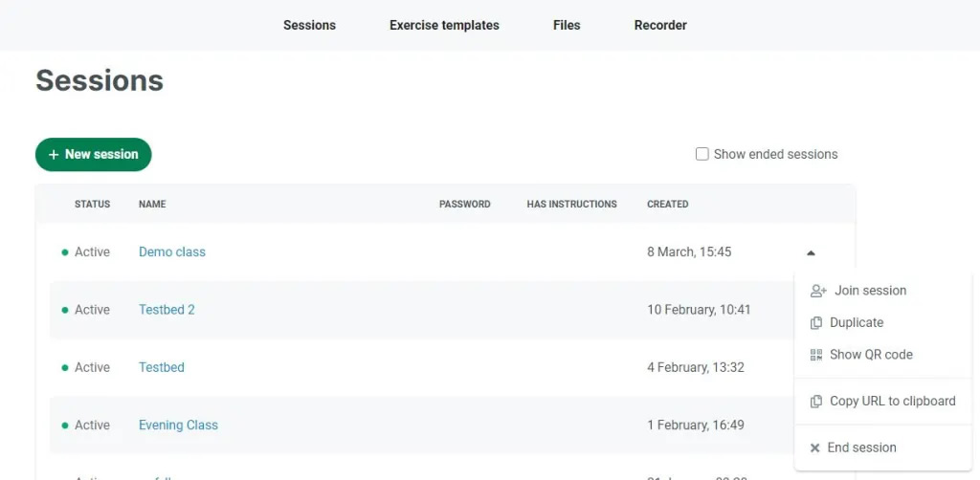
Task: Click the Copy URL clipboard icon
Action: point(816,402)
